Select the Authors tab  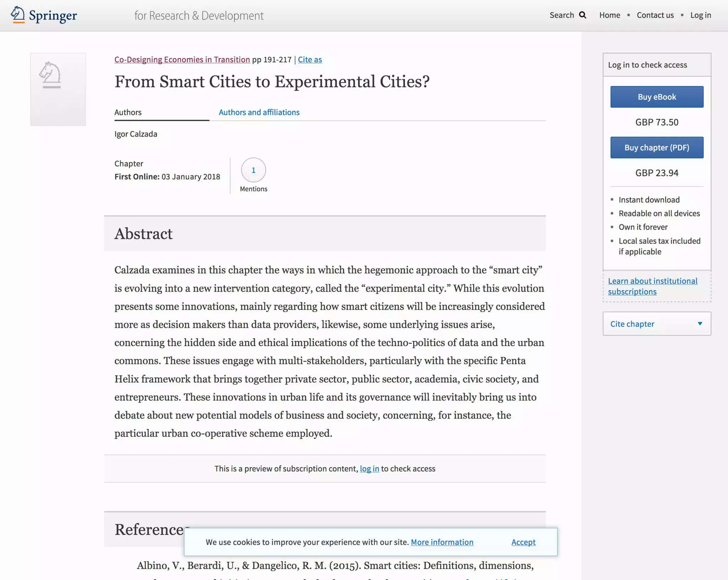point(128,112)
